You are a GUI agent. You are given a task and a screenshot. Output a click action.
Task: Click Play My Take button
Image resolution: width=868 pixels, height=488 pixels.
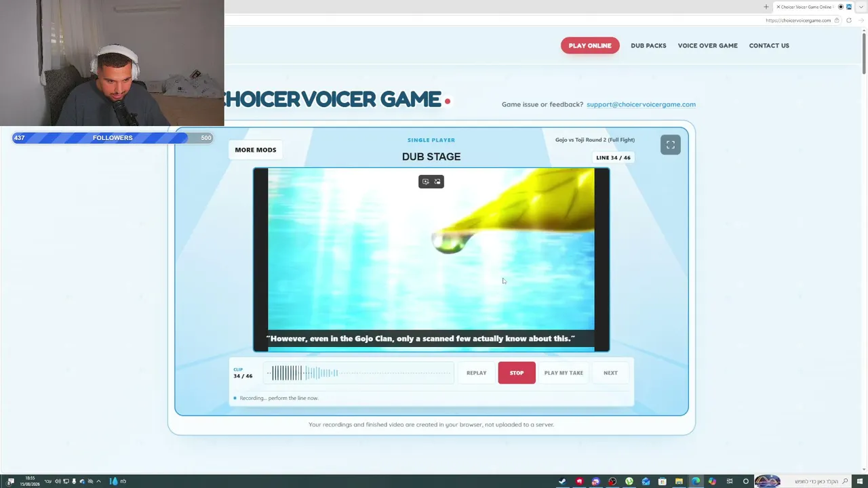click(564, 373)
